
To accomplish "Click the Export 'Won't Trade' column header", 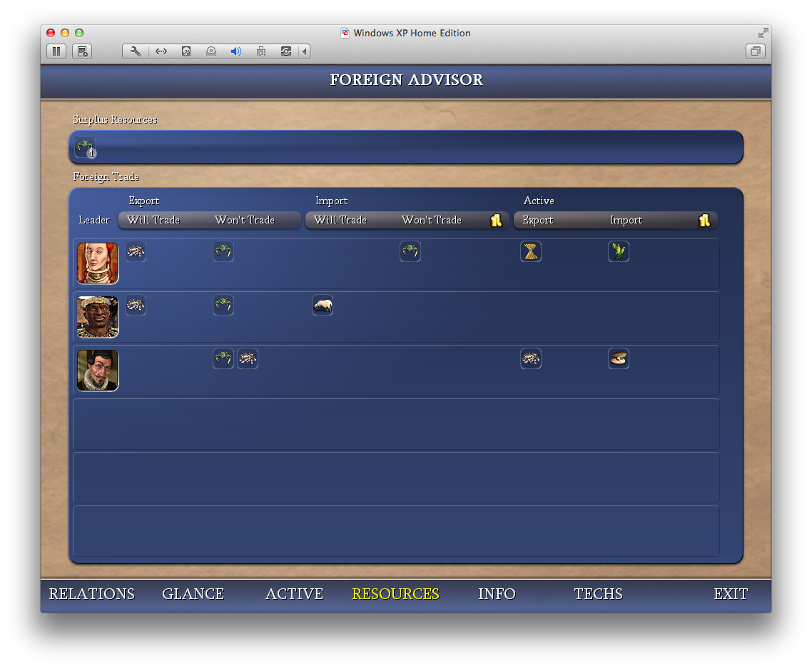I will click(x=245, y=220).
